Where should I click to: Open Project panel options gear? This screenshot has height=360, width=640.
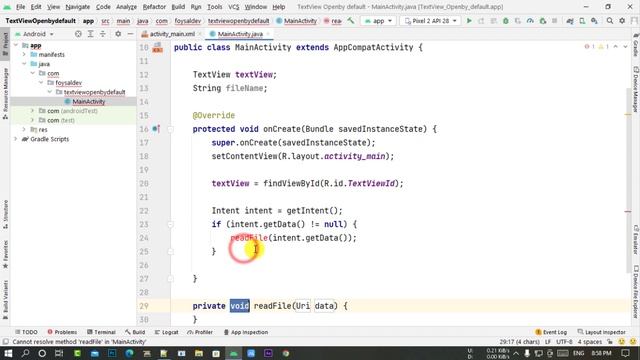point(118,34)
